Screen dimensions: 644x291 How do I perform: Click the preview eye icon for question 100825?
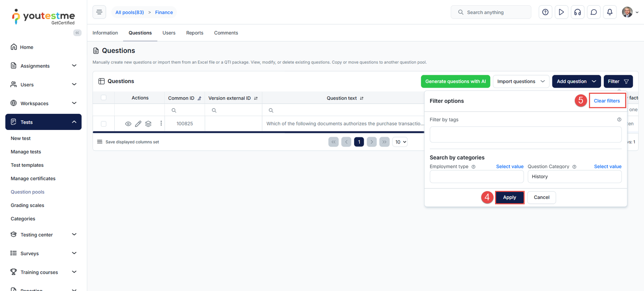click(x=128, y=124)
